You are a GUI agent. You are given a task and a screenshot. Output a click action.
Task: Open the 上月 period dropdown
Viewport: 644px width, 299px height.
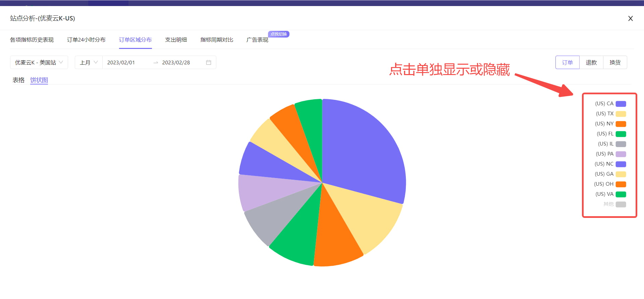click(x=89, y=62)
